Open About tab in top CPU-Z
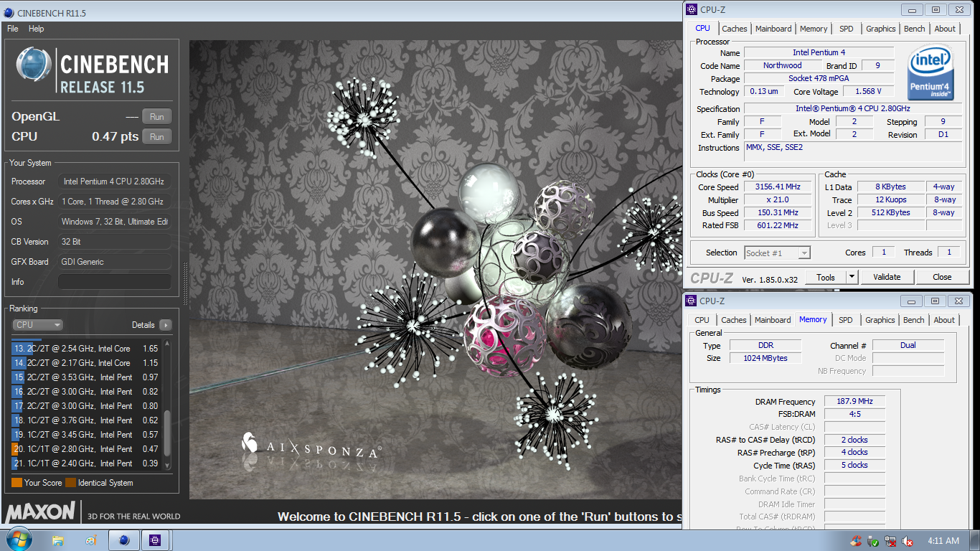 pos(945,29)
